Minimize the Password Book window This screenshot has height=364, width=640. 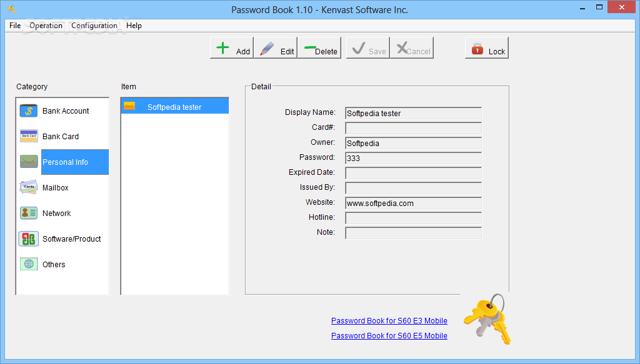582,7
